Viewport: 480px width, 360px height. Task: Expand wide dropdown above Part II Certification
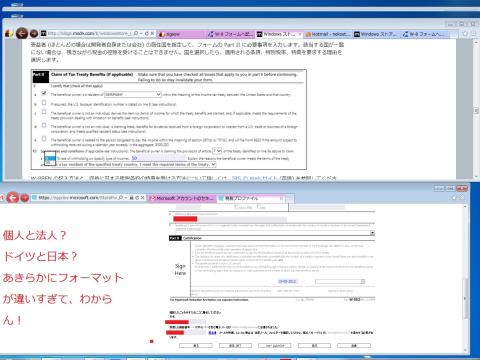point(373,233)
